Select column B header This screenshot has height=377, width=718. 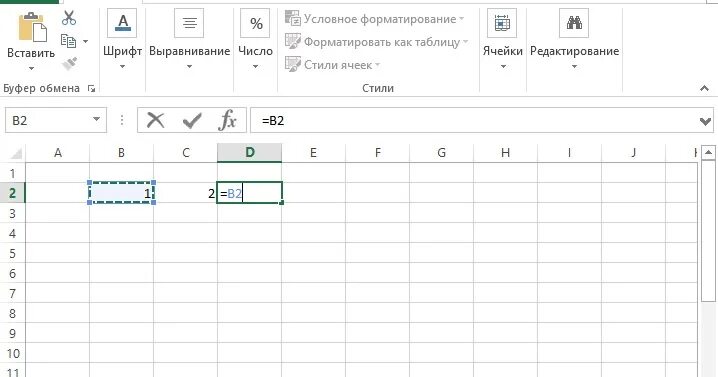pos(121,153)
